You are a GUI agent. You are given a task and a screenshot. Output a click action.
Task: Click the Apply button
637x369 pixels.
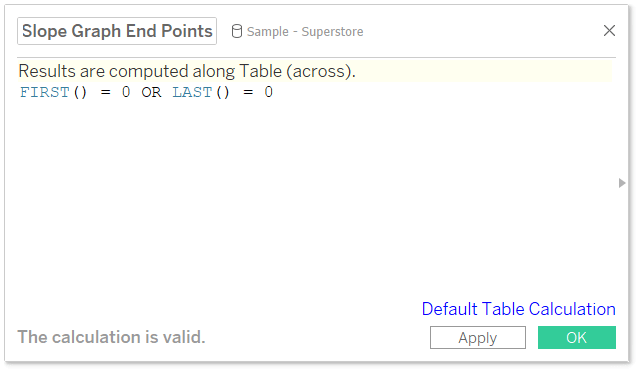tap(478, 337)
